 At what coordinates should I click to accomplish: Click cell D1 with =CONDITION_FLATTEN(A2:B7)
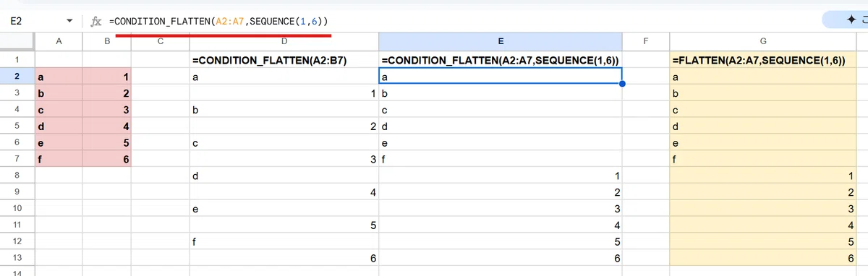click(x=284, y=60)
